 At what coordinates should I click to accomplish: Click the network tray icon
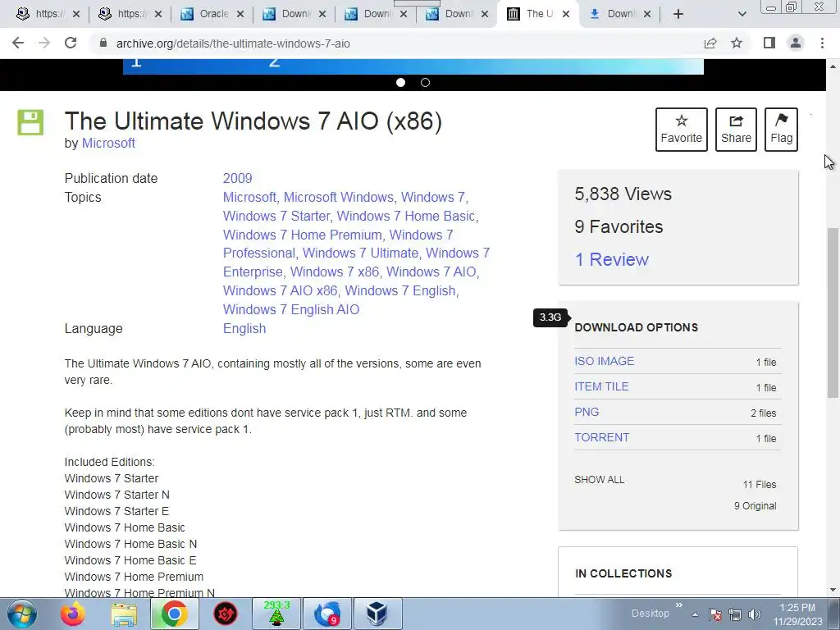(x=735, y=614)
